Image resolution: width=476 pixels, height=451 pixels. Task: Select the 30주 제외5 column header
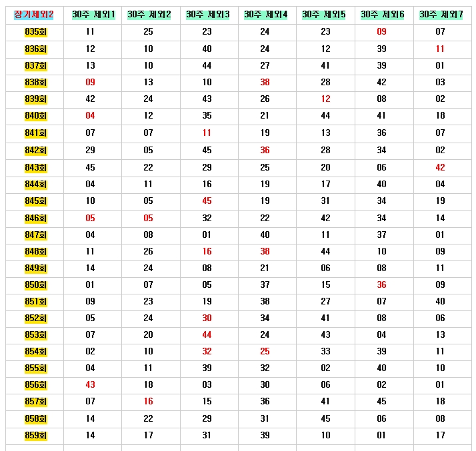pos(324,14)
